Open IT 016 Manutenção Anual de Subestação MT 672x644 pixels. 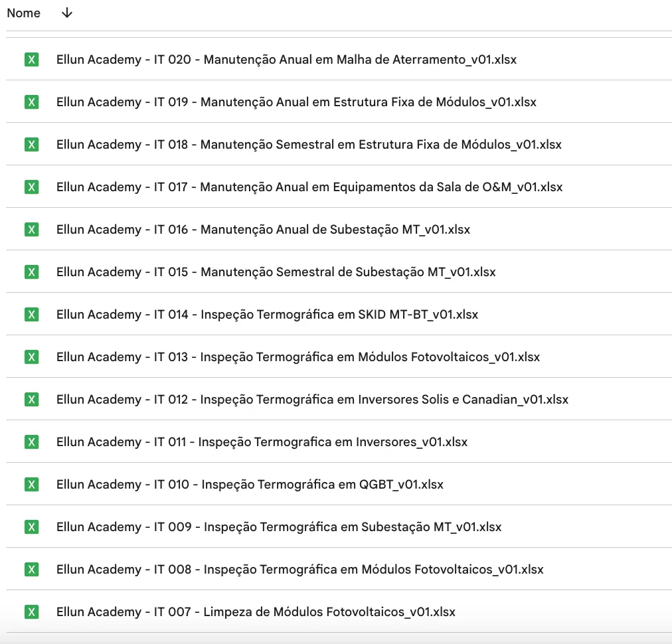[x=263, y=230]
